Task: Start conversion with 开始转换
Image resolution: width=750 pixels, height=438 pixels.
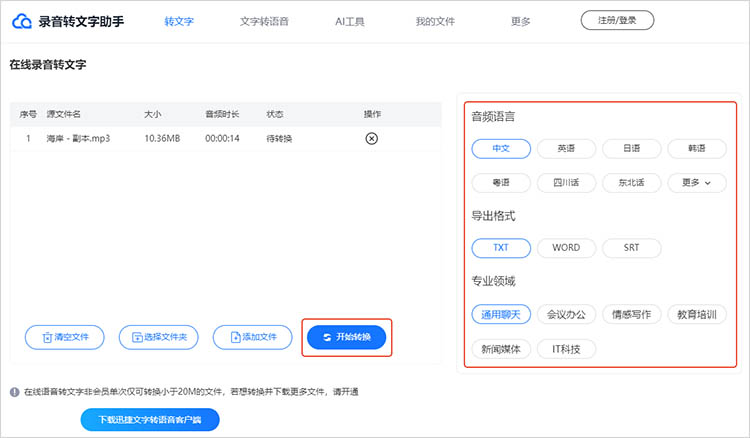Action: 346,337
